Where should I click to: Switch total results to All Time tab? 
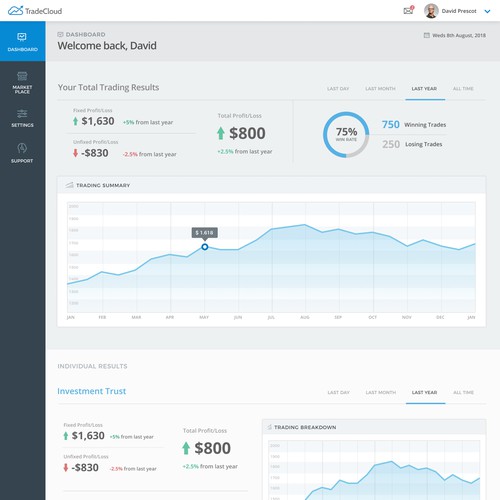click(463, 89)
